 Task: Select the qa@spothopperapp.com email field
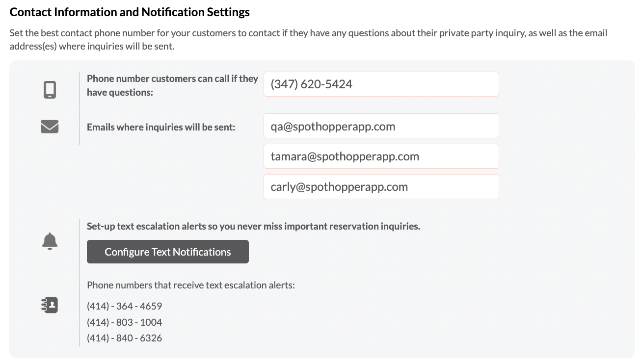pos(381,127)
